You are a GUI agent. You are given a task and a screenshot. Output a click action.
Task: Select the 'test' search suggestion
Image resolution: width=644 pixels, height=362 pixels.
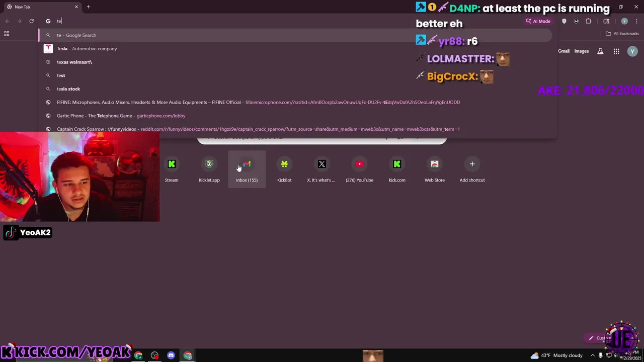[x=295, y=75]
